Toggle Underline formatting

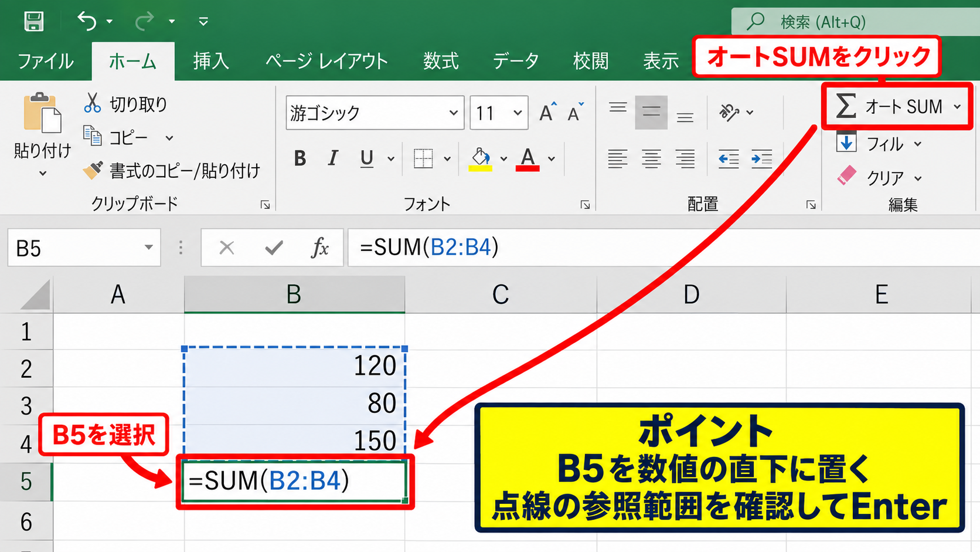tap(367, 158)
